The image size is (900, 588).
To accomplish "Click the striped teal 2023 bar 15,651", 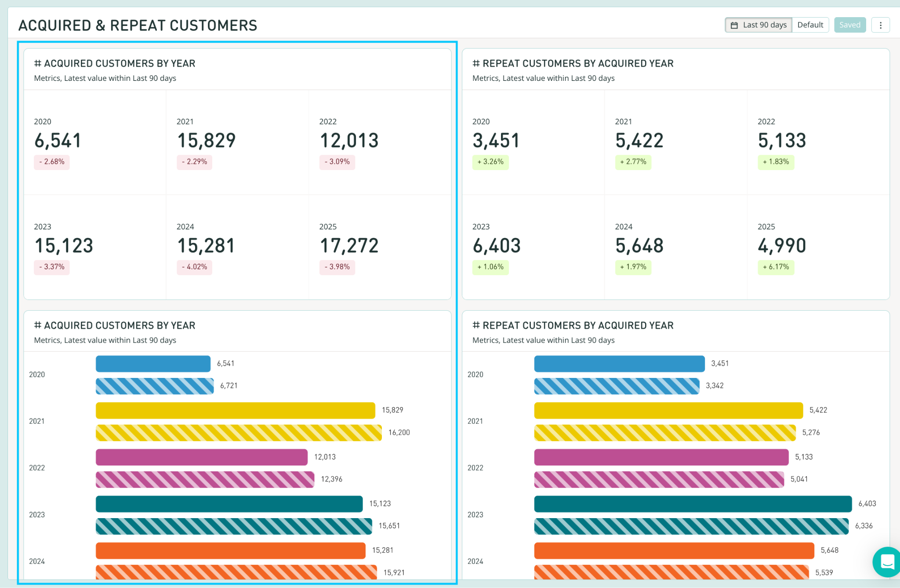I will point(234,526).
